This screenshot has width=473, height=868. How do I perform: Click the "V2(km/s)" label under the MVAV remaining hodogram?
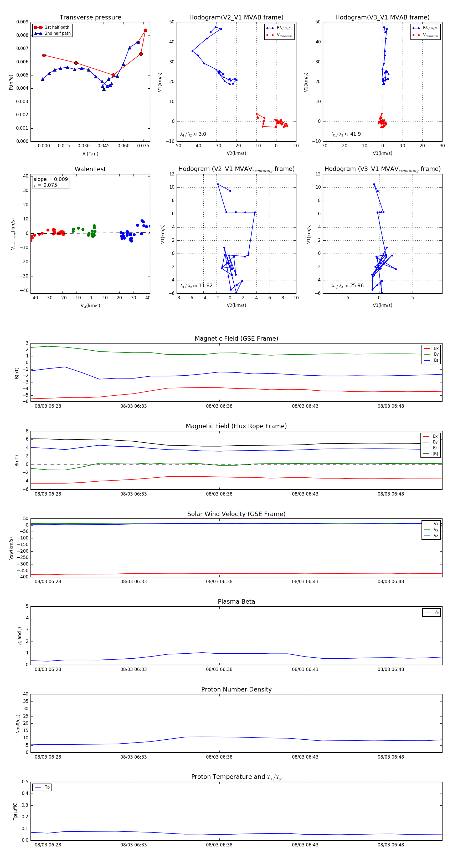point(236,305)
